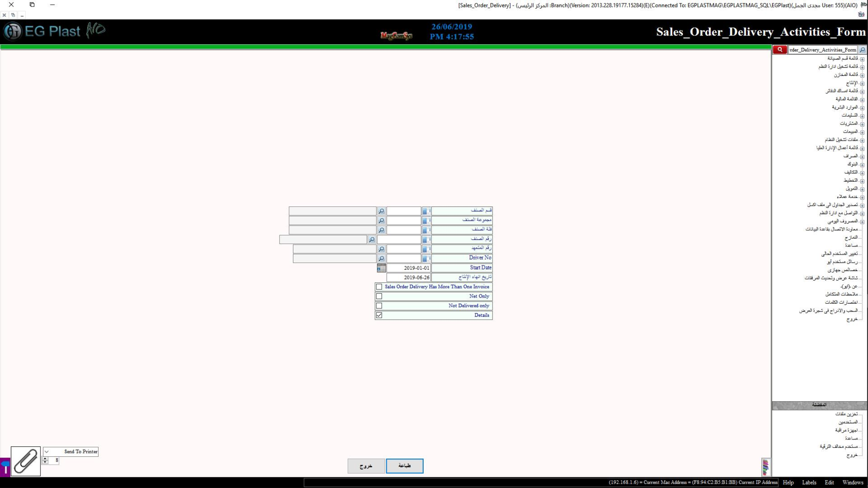
Task: Open lookup for رقم المتعهد row
Action: point(381,249)
